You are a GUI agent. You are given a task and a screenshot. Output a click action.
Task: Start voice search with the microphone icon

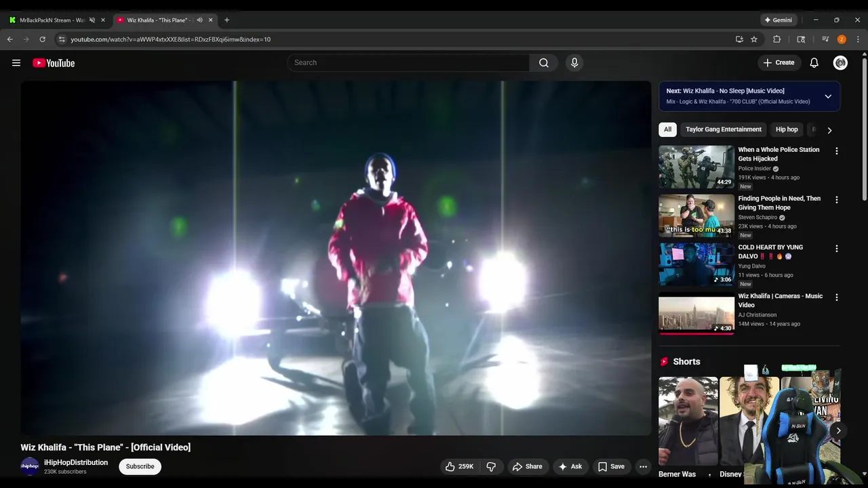[x=574, y=63]
